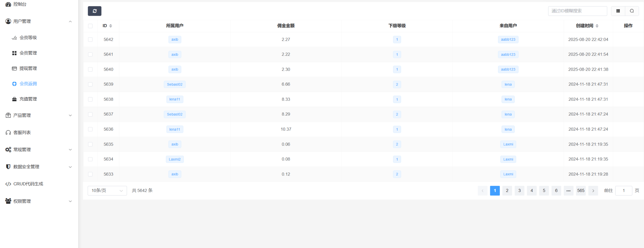The height and width of the screenshot is (248, 644).
Task: Open the column display grid icon
Action: (618, 11)
